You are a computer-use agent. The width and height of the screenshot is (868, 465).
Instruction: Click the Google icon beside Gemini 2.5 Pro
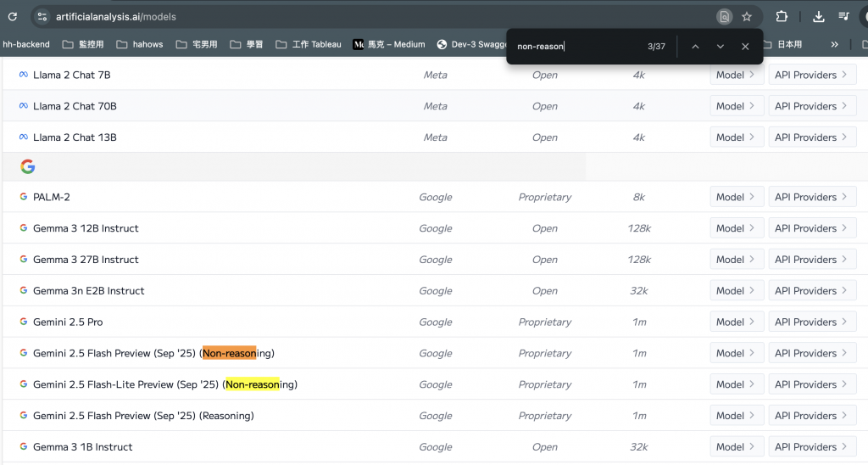point(23,322)
